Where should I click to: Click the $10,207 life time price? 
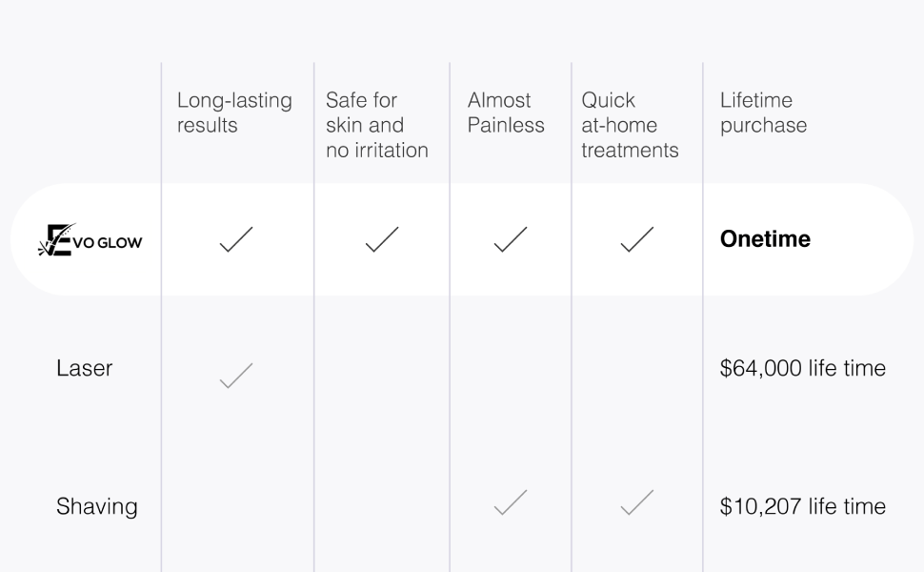coord(802,506)
